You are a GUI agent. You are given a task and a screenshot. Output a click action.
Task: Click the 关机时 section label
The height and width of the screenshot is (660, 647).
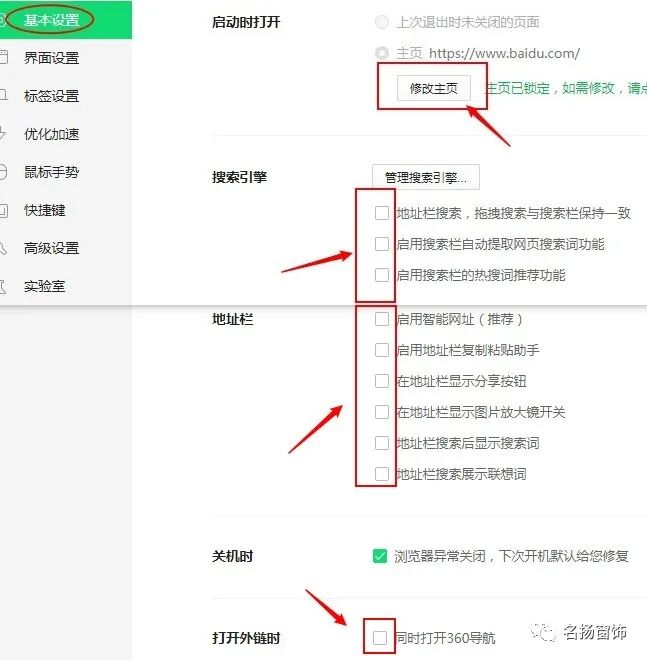(233, 556)
